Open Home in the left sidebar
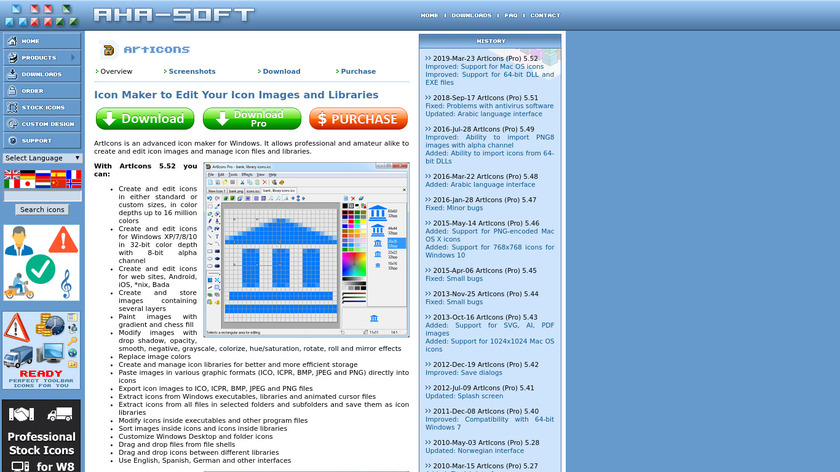This screenshot has width=840, height=472. point(42,41)
